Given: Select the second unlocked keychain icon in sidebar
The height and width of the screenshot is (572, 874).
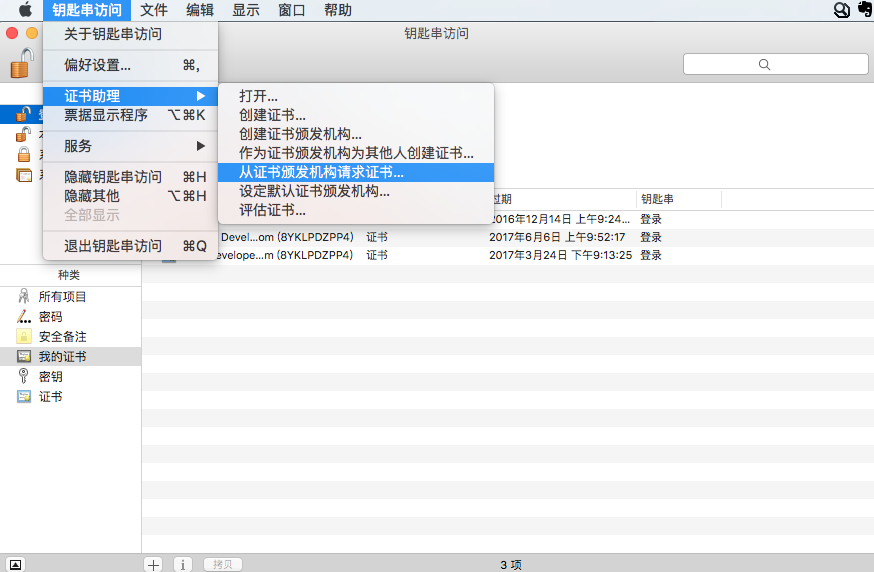Looking at the screenshot, I should [23, 134].
